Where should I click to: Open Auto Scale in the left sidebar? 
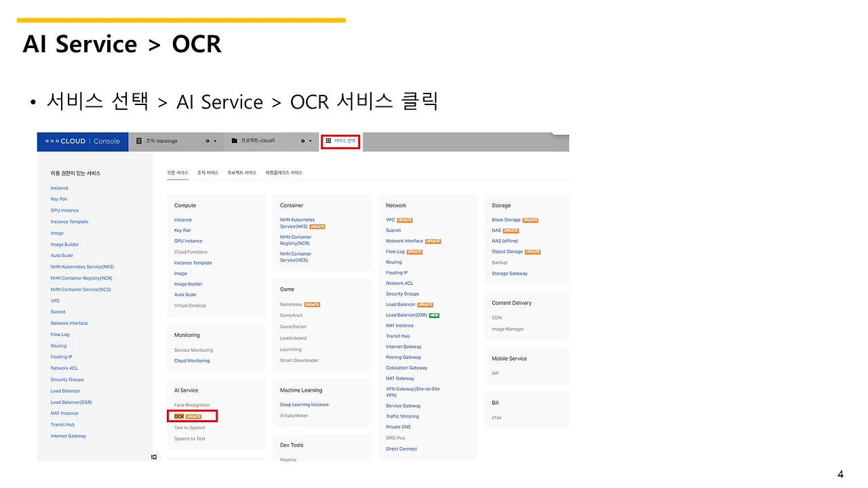[x=62, y=256]
